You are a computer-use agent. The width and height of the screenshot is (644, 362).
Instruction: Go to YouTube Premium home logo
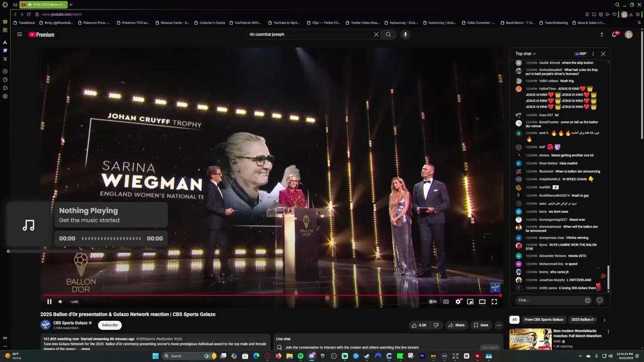pyautogui.click(x=41, y=34)
